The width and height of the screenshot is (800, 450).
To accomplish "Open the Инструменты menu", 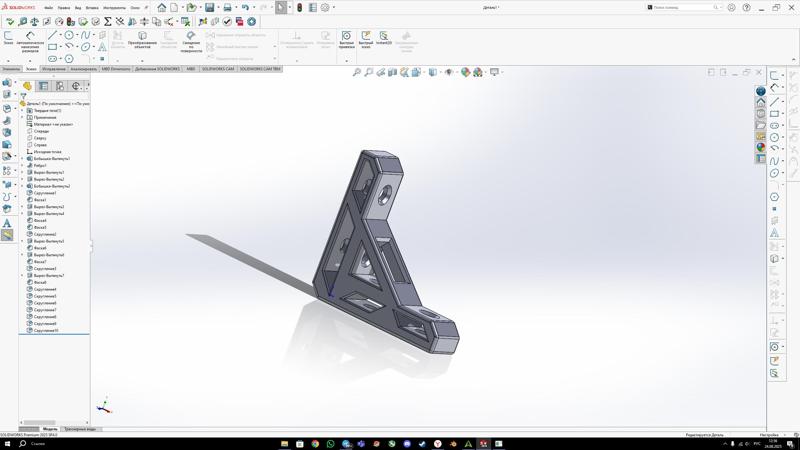I will [114, 8].
